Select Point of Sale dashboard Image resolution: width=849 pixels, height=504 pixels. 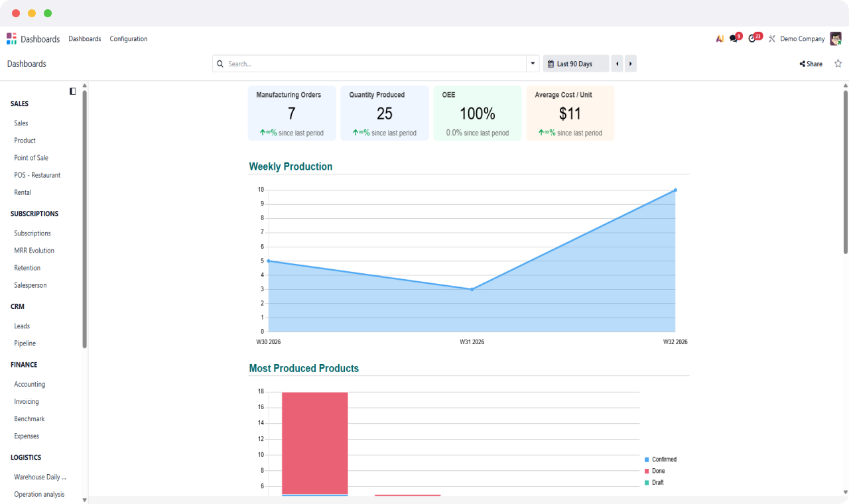[31, 158]
